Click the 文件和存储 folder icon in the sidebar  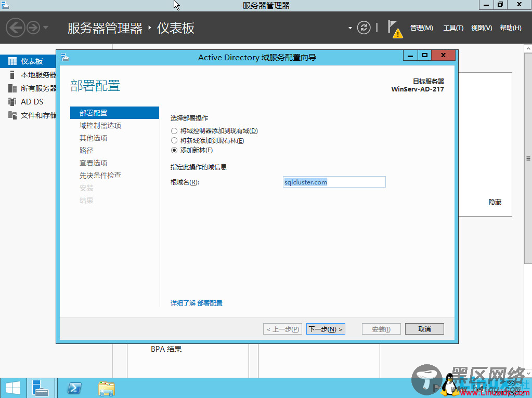click(x=12, y=115)
